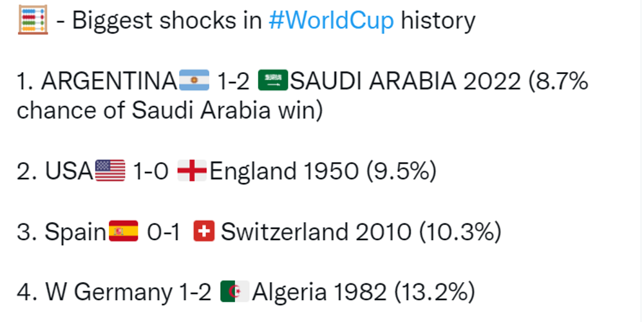Click the Argentina flag emoji

click(194, 80)
